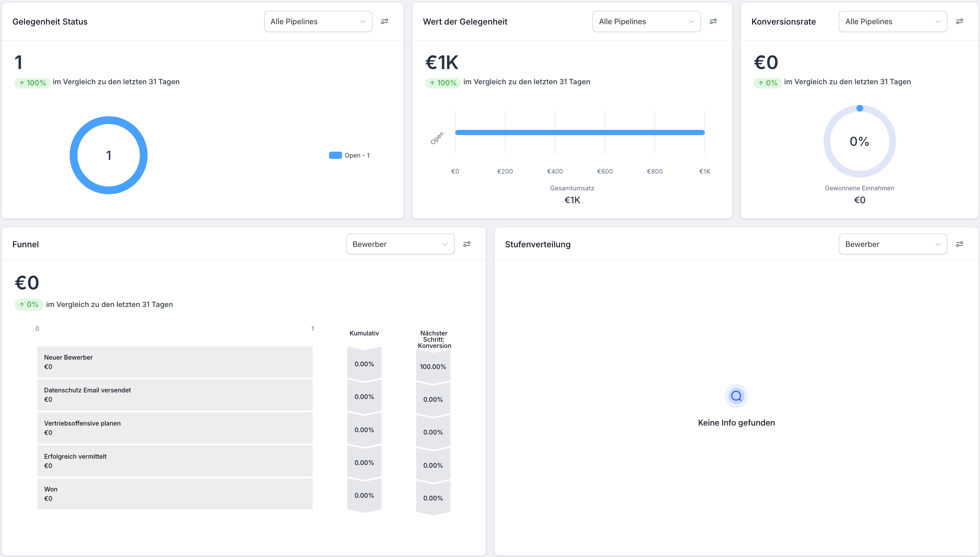Click the magnifier icon in Stufenverteilung panel

[x=736, y=396]
